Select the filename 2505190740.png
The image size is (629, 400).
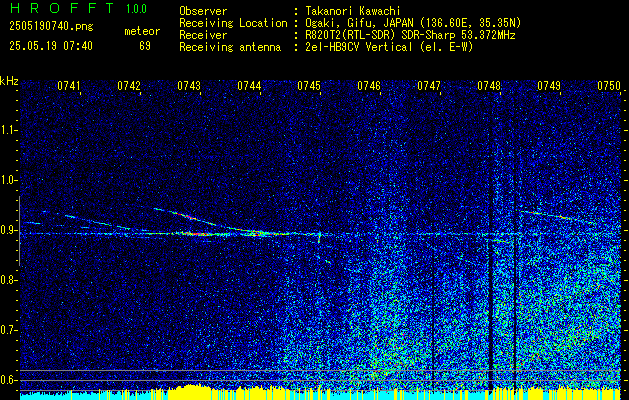tap(51, 27)
